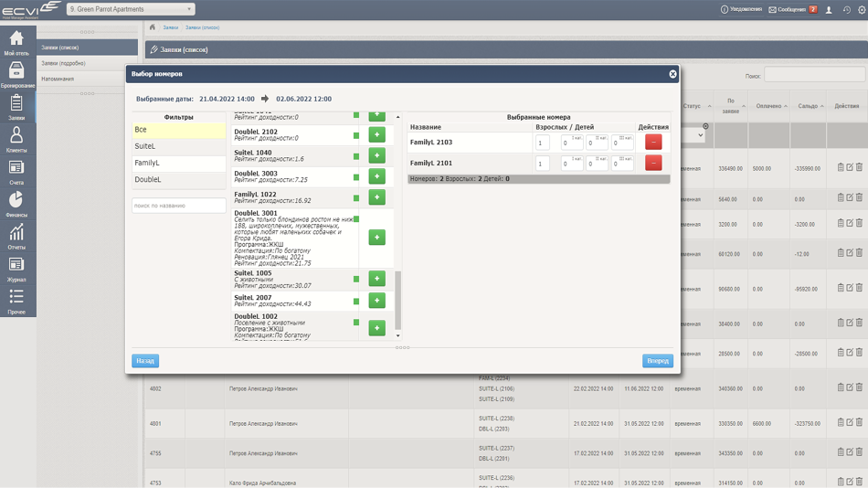
Task: Add room DoubleL 3003
Action: click(x=377, y=176)
